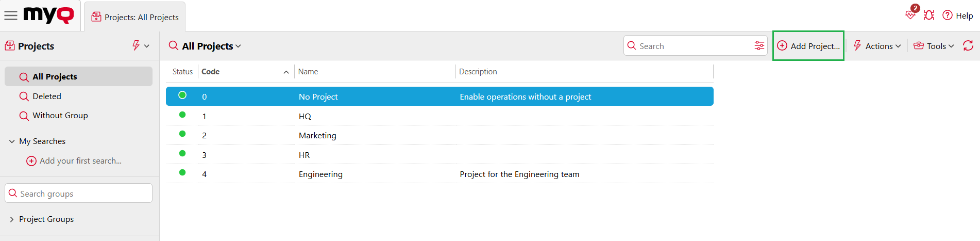Click the status dot of Engineering project

tap(182, 172)
